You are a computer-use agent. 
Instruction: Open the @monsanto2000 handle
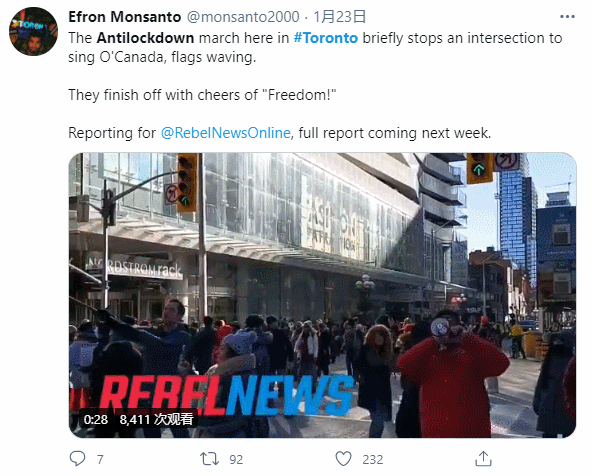[243, 17]
